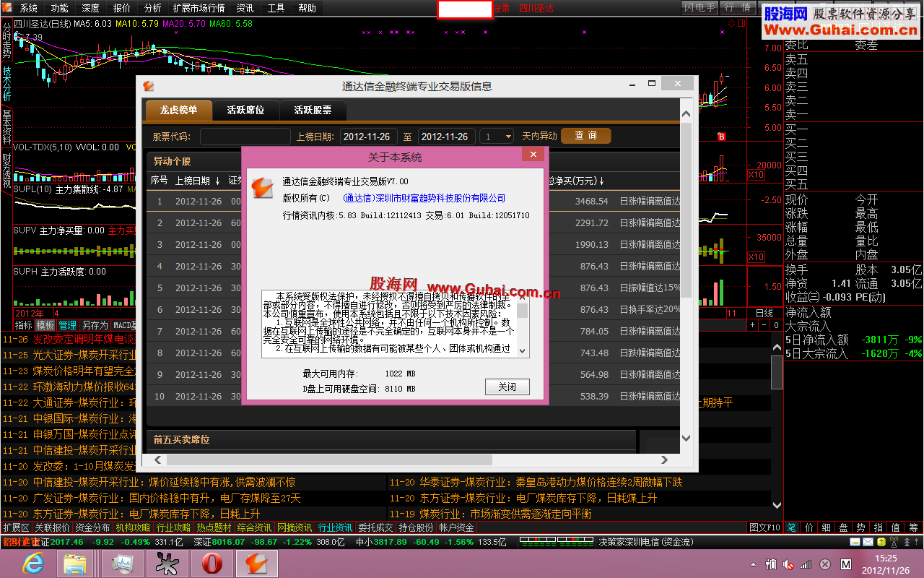Select the 笔 tab at bottom right

[x=791, y=527]
